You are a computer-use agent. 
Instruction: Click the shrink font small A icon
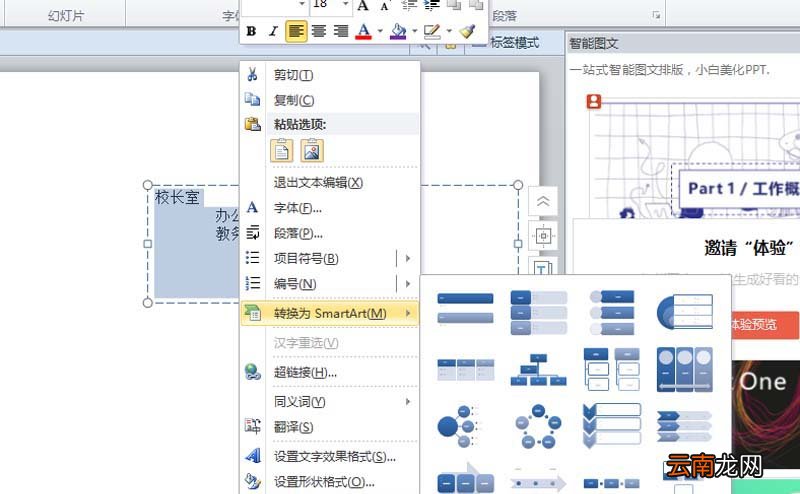click(x=385, y=5)
